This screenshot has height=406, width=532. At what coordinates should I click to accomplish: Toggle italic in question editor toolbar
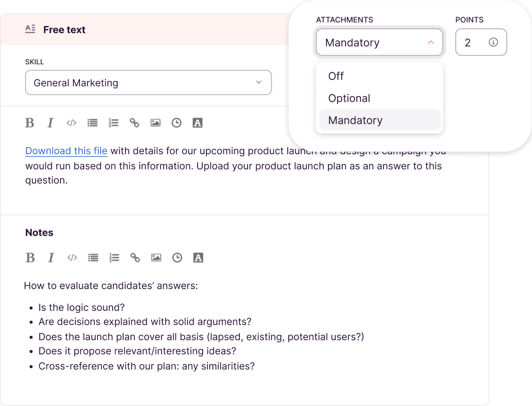click(x=50, y=123)
